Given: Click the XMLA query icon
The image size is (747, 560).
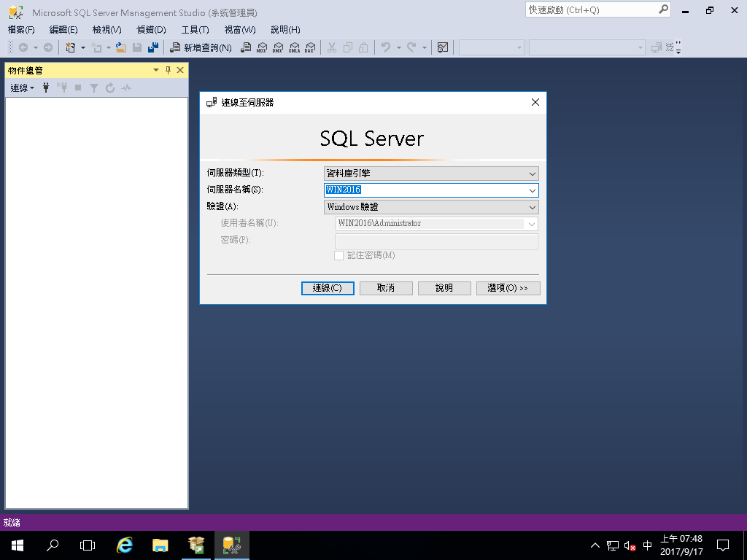Looking at the screenshot, I should [x=294, y=47].
